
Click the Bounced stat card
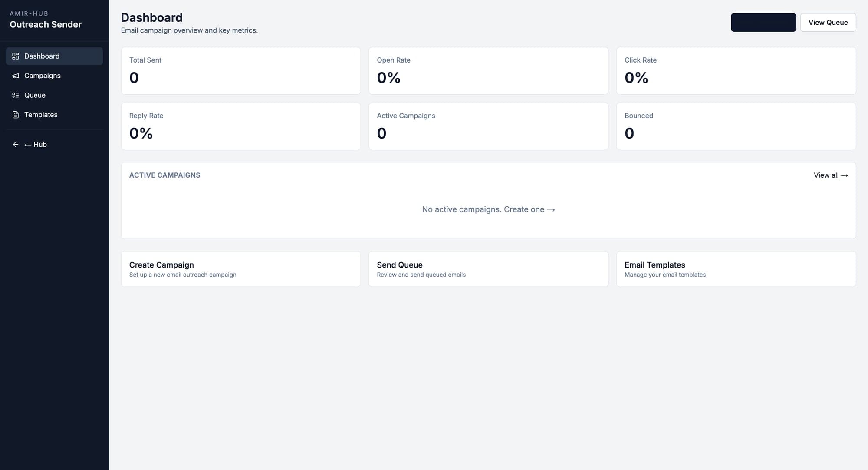coord(736,126)
